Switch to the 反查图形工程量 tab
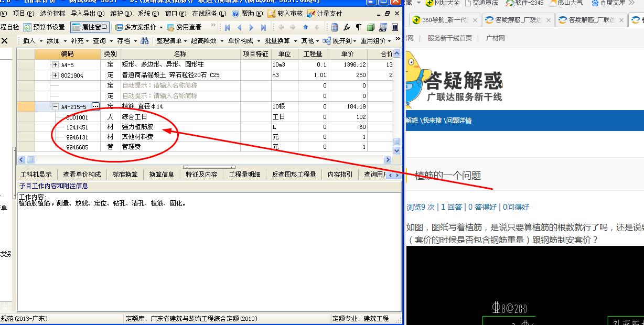Viewport: 644px width, 325px height. point(294,174)
